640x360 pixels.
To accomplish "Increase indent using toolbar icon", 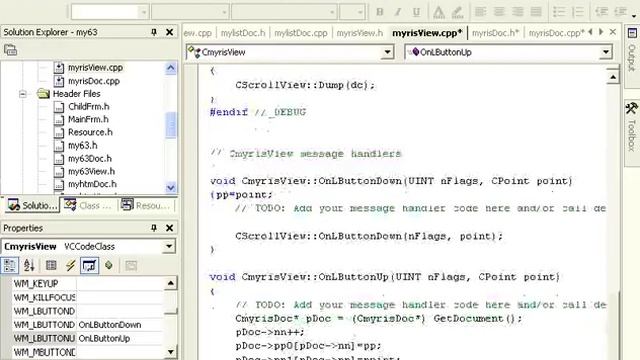I will coord(620,12).
